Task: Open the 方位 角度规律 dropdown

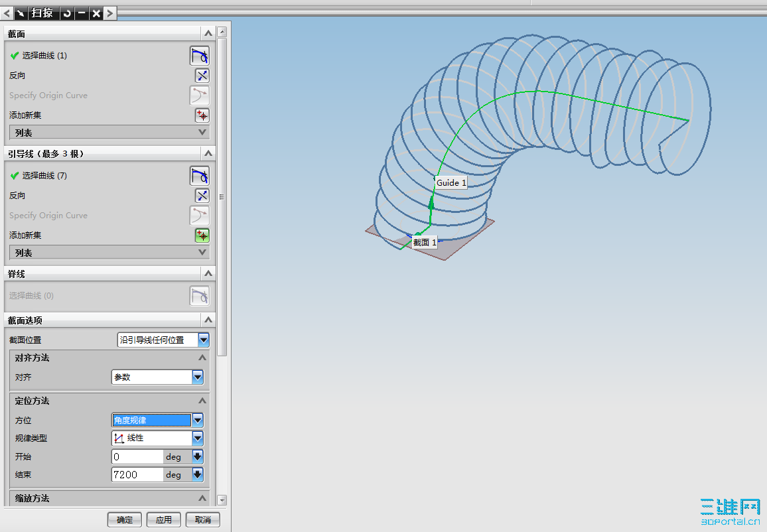Action: [x=198, y=420]
